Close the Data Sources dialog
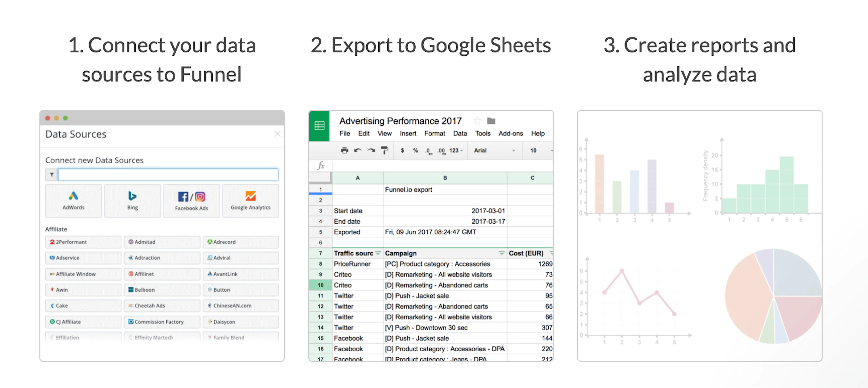868x388 pixels. point(277,134)
